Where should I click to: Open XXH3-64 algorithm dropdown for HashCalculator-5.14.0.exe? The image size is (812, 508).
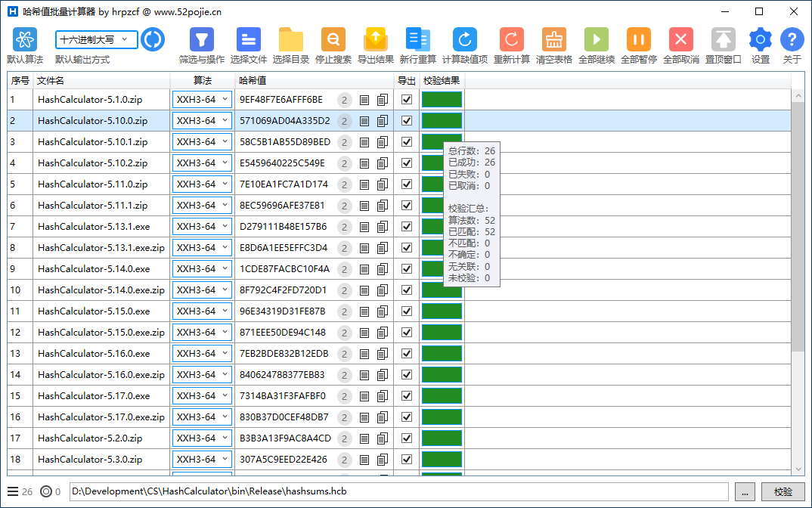202,269
